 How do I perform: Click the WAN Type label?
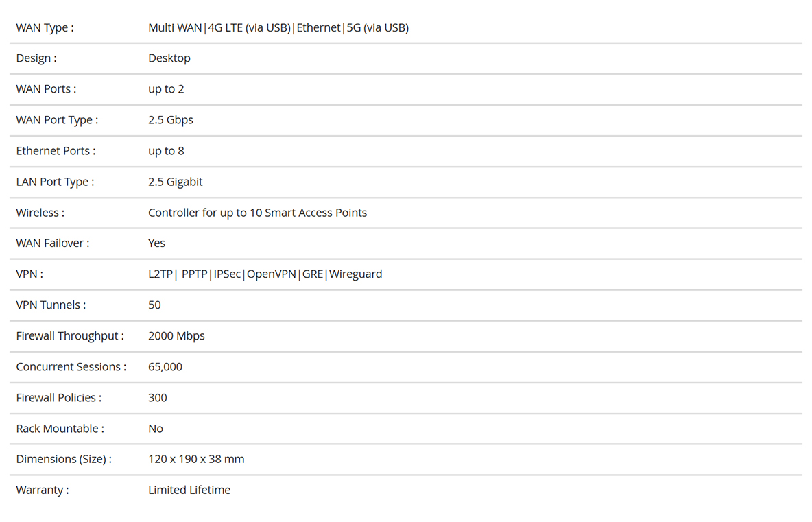(x=45, y=28)
